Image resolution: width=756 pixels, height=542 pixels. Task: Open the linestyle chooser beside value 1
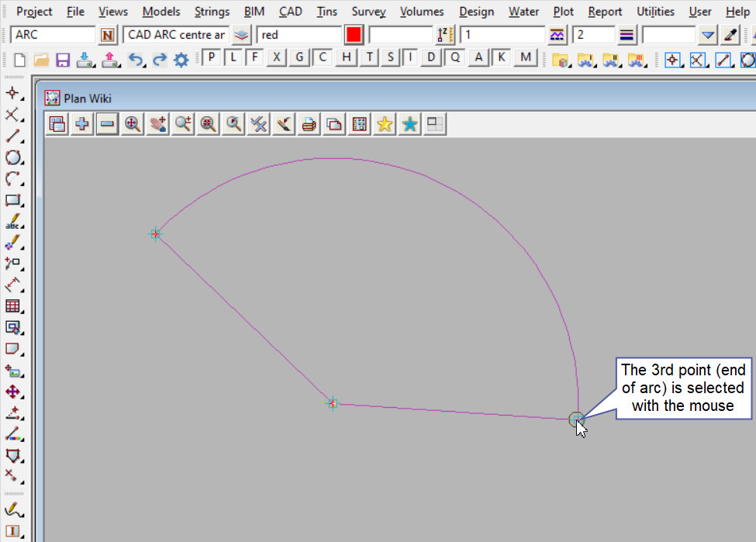pyautogui.click(x=556, y=35)
